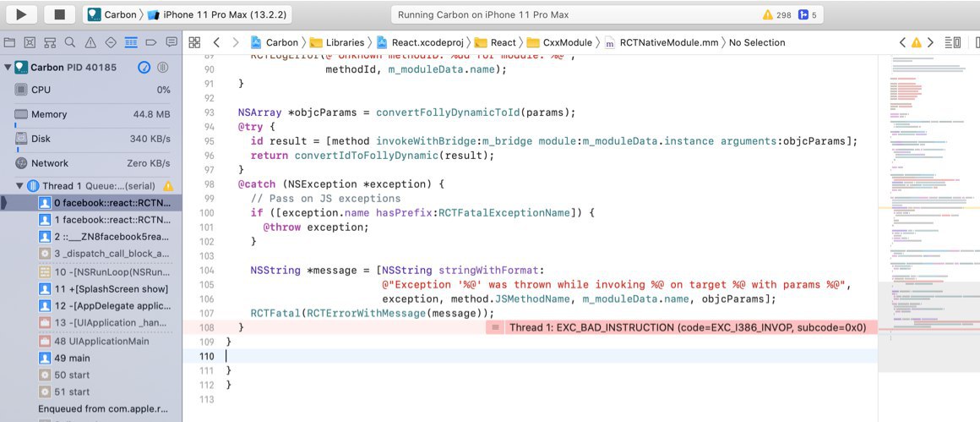Screen dimensions: 980x422
Task: Click the related items grid icon
Action: click(194, 42)
